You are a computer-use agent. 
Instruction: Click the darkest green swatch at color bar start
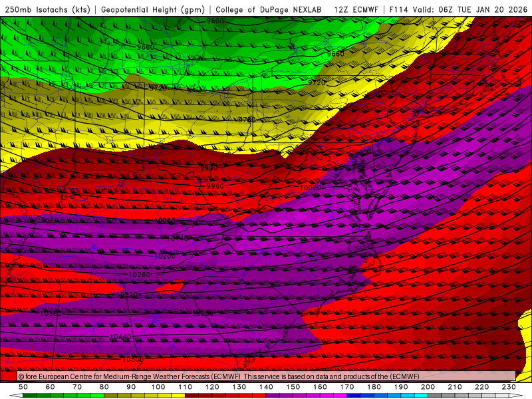click(x=30, y=396)
